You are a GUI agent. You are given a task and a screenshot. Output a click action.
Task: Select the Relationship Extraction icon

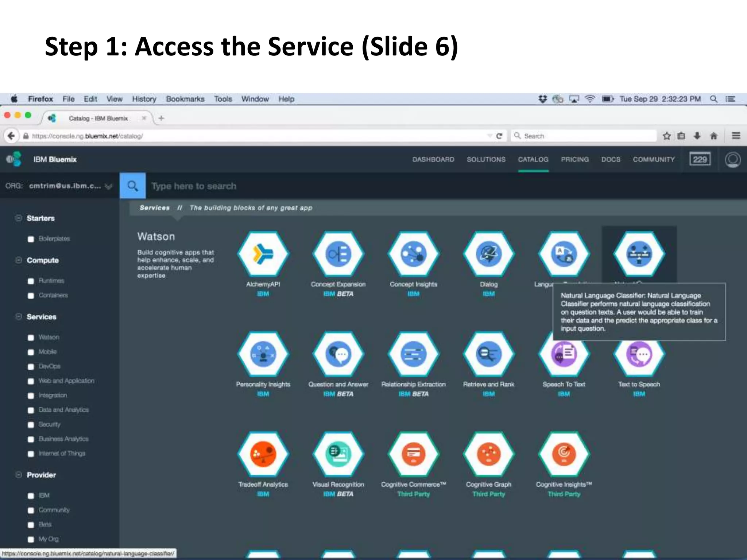point(413,354)
